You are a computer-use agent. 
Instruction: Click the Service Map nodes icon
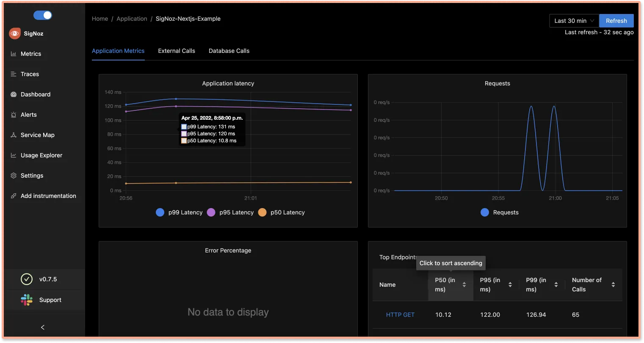click(x=14, y=135)
